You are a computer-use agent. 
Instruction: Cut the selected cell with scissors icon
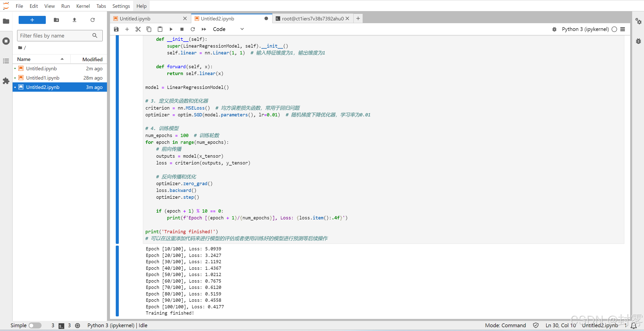[x=138, y=29]
